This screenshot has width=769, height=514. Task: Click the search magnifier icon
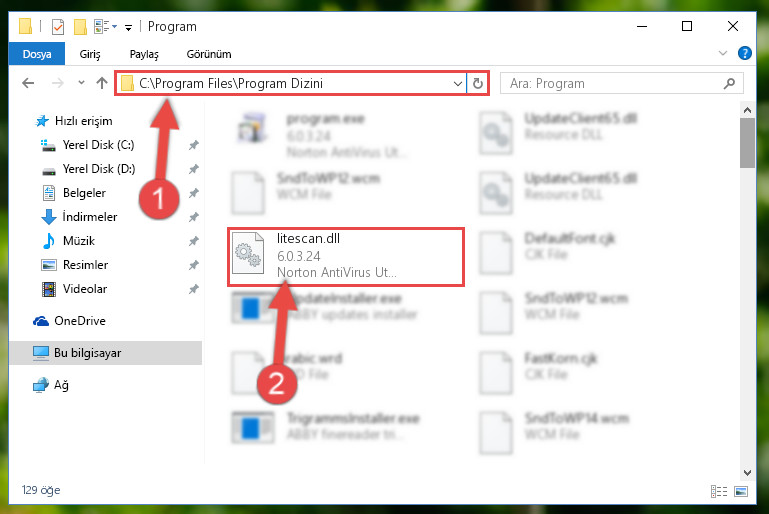[x=729, y=83]
